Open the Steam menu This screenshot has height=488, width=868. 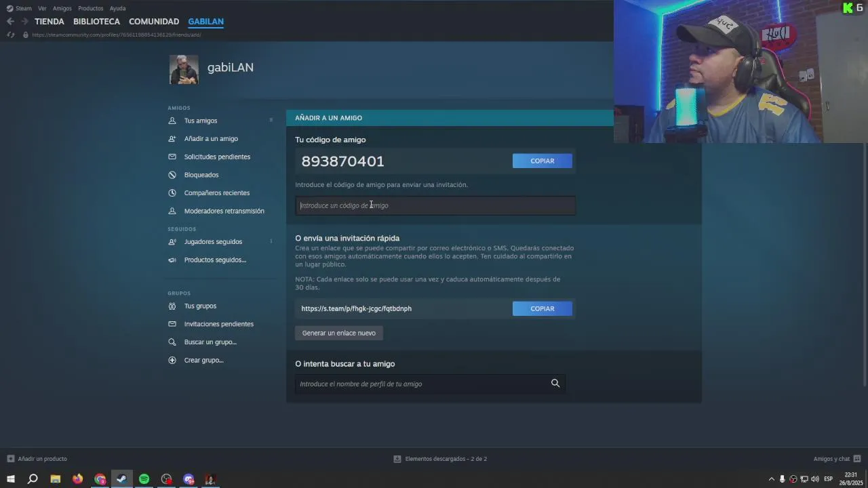click(24, 9)
